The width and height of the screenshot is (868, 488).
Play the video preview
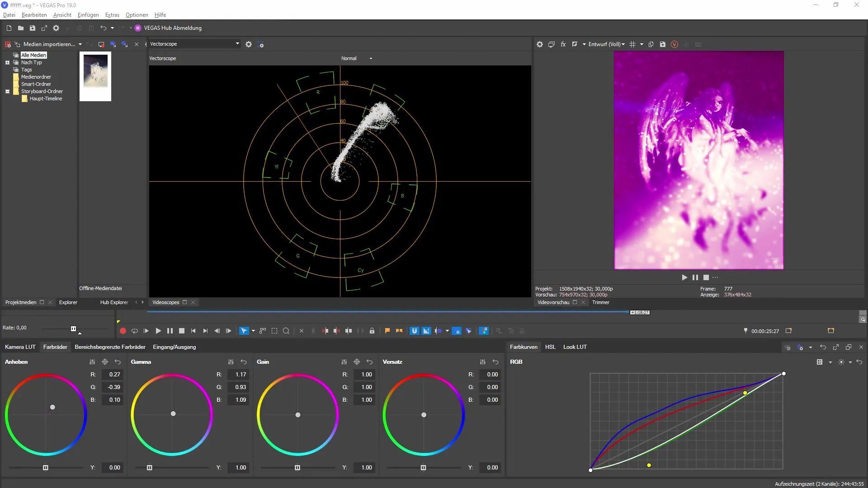(x=684, y=278)
